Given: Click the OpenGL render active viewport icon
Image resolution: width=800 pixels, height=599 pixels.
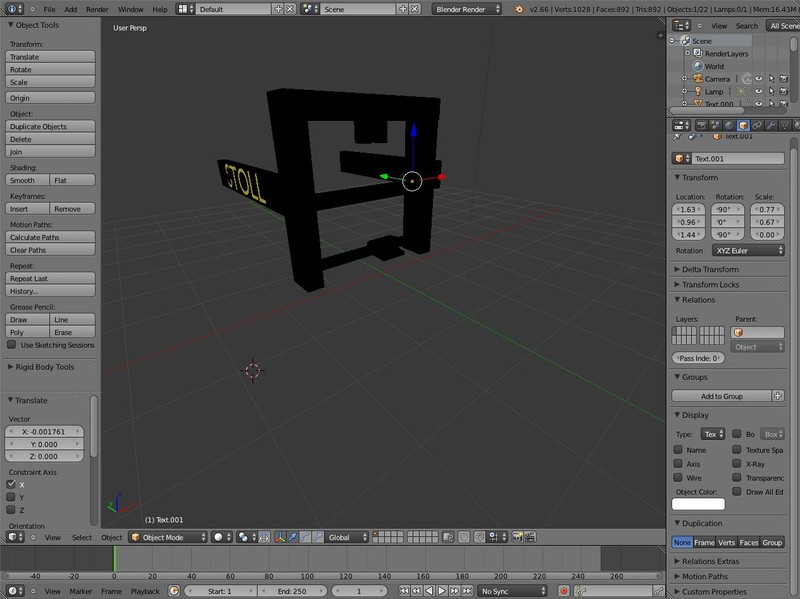Looking at the screenshot, I should coord(517,537).
